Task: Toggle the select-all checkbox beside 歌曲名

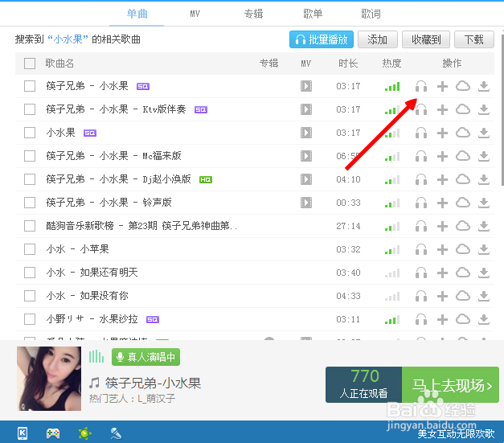Action: point(30,64)
